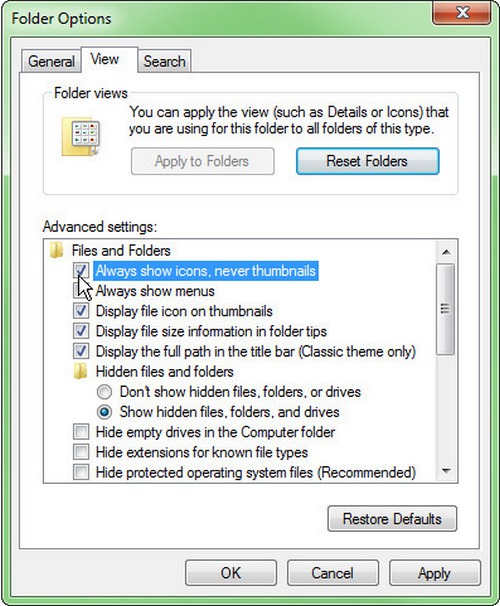Select Show hidden files, folders, and drives
This screenshot has height=606, width=500.
click(104, 412)
